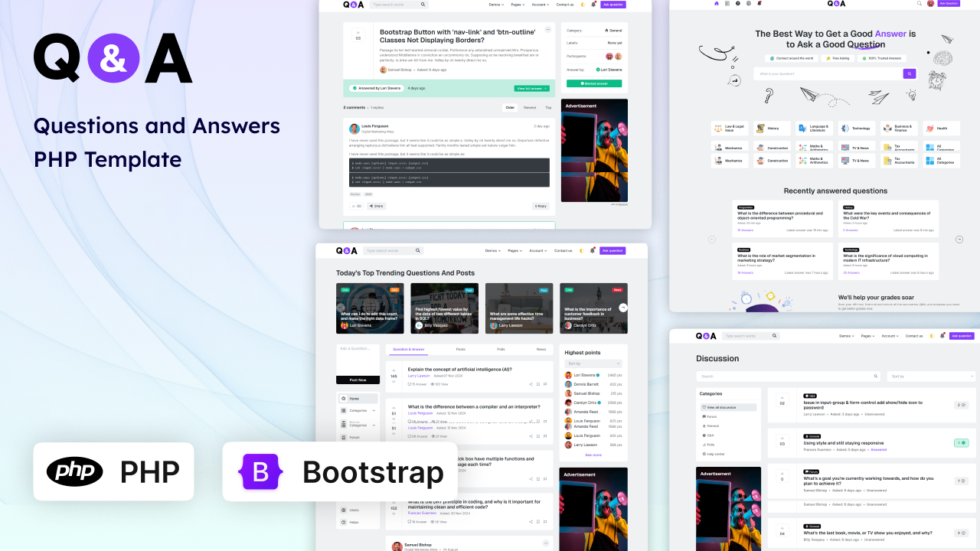
Task: Click the Q&A logo on the trending questions page
Action: (345, 250)
